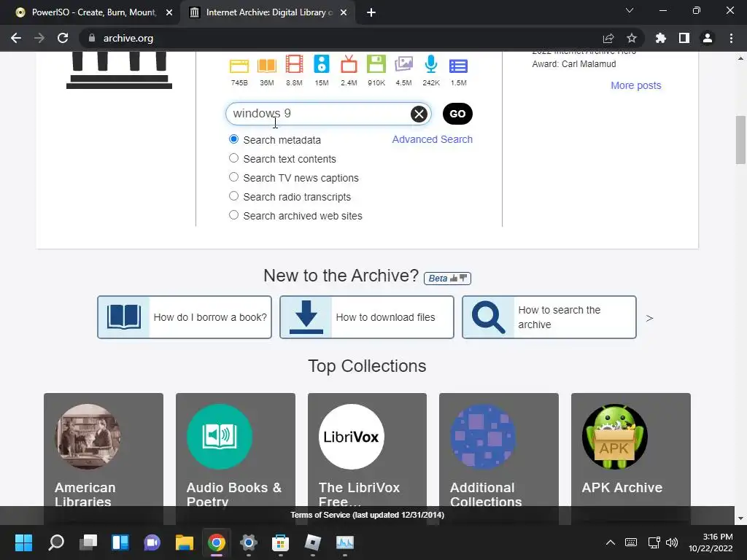747x560 pixels.
Task: Open The LibriVox collection tile
Action: click(367, 450)
